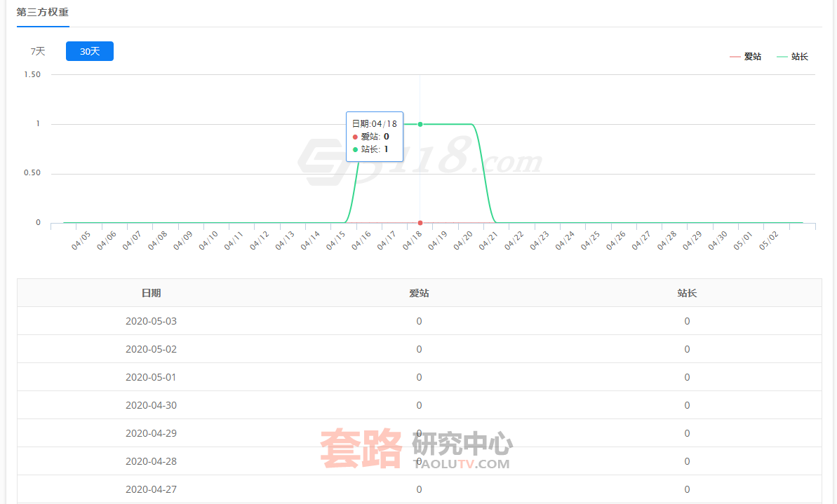This screenshot has width=837, height=504.
Task: Switch to the 7天 time range
Action: (x=37, y=50)
